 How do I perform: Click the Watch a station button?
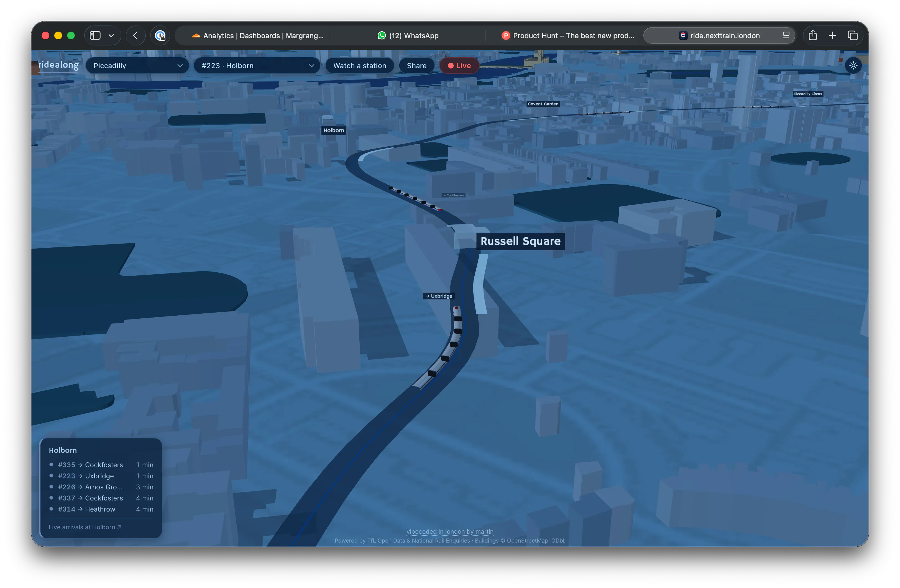360,65
